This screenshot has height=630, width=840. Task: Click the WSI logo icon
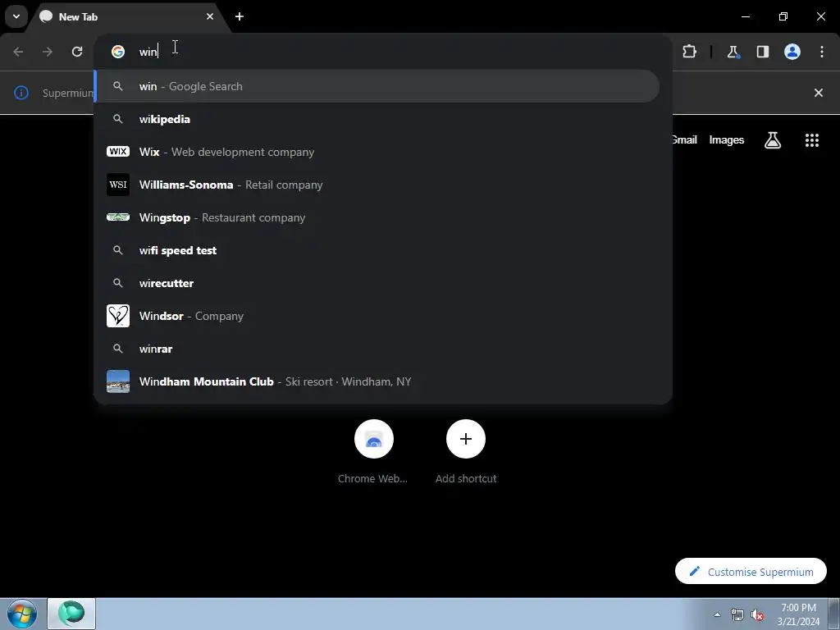[x=118, y=185]
